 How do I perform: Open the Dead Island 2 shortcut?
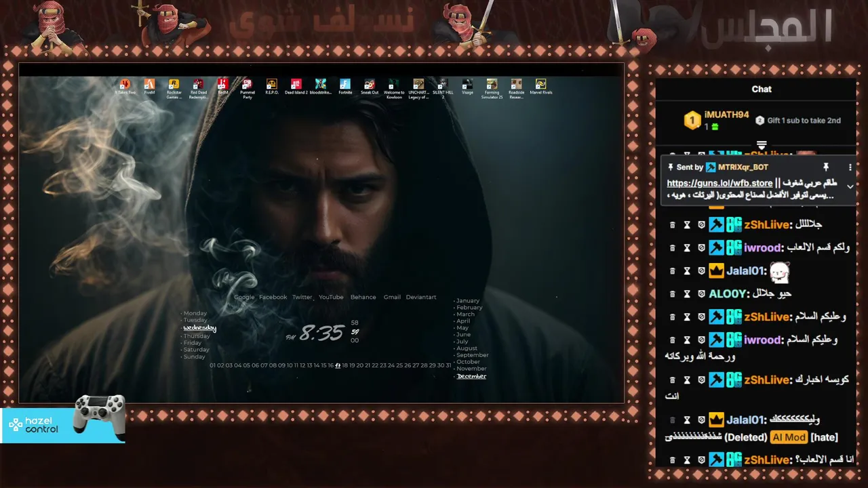point(296,87)
